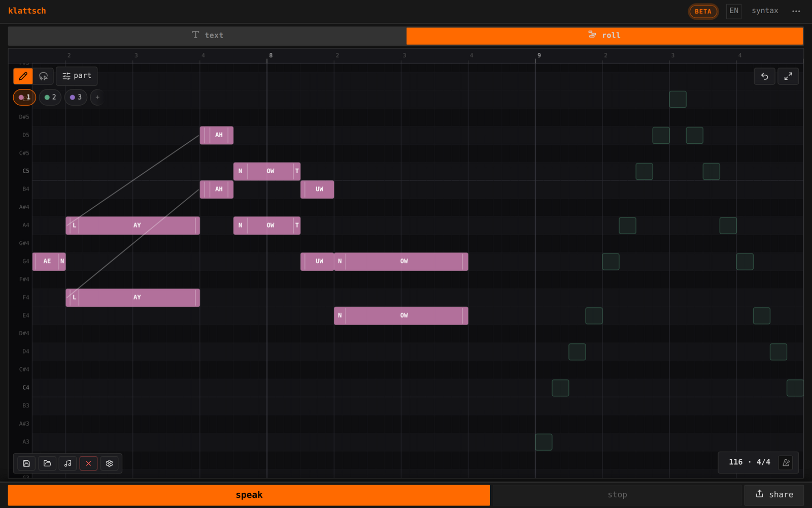Click the A3 piano key label
Screen dimensions: 812x508
point(25,442)
